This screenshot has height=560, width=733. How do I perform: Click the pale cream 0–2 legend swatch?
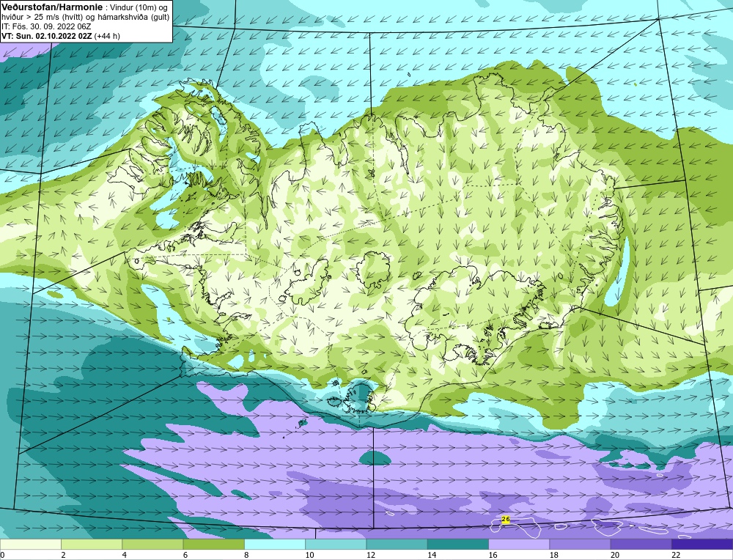pos(30,544)
